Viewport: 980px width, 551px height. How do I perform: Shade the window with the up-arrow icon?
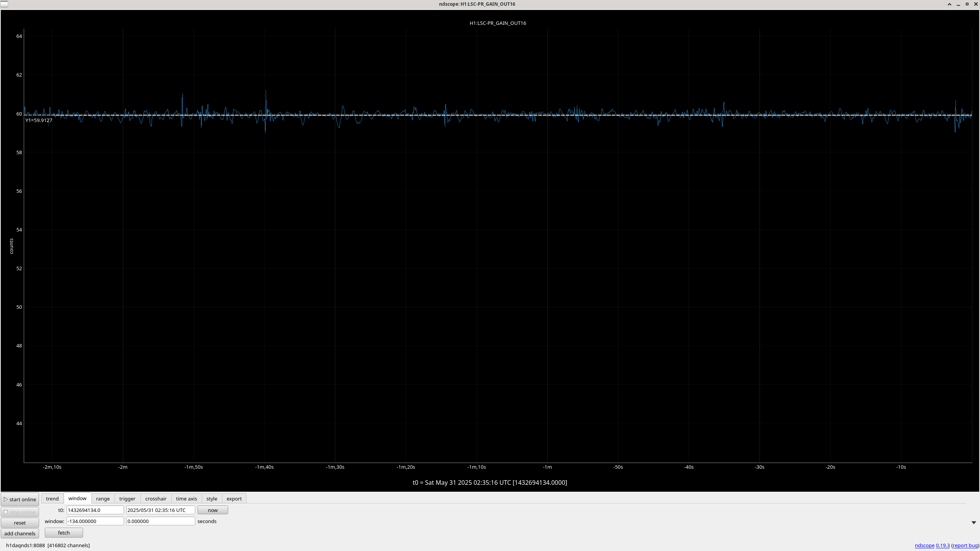click(949, 4)
